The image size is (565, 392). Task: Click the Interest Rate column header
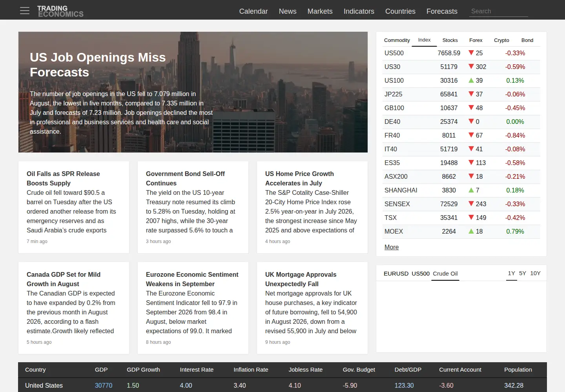[x=197, y=370]
